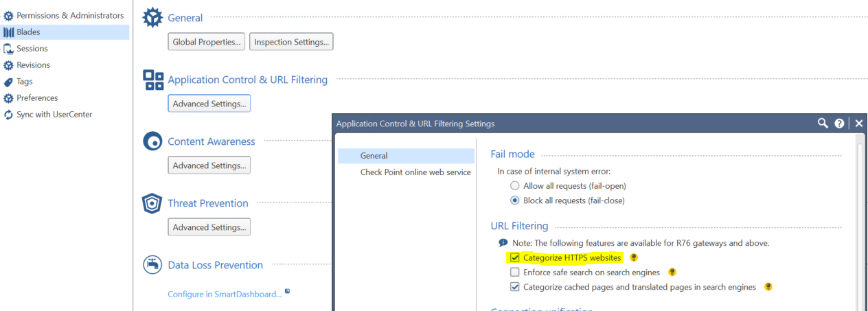Click hint bulb beside Categorize HTTPS websites
Viewport: 868px width, 311px height.
tap(634, 257)
